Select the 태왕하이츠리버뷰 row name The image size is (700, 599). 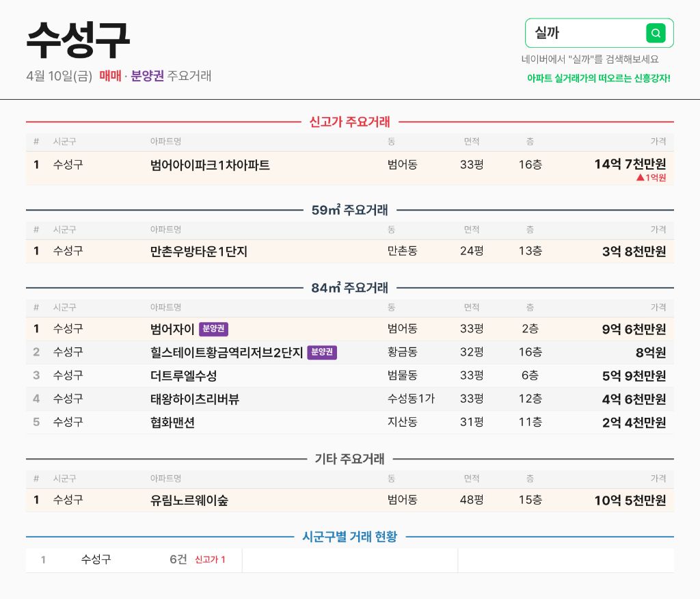click(x=195, y=399)
